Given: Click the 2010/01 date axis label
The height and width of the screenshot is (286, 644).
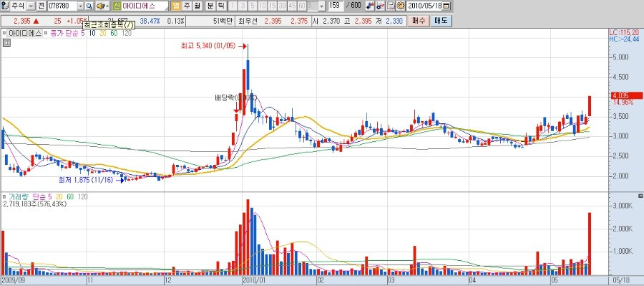Looking at the screenshot, I should pyautogui.click(x=254, y=280).
